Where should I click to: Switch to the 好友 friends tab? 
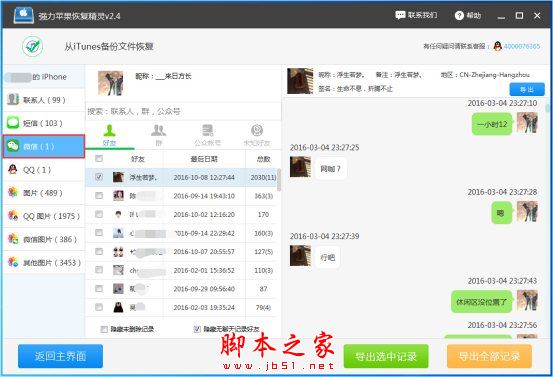pyautogui.click(x=110, y=135)
